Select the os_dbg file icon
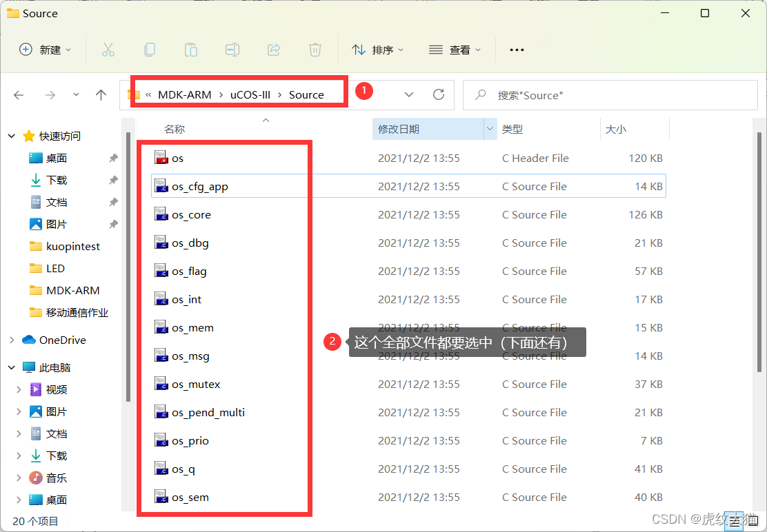The height and width of the screenshot is (532, 767). [x=161, y=243]
